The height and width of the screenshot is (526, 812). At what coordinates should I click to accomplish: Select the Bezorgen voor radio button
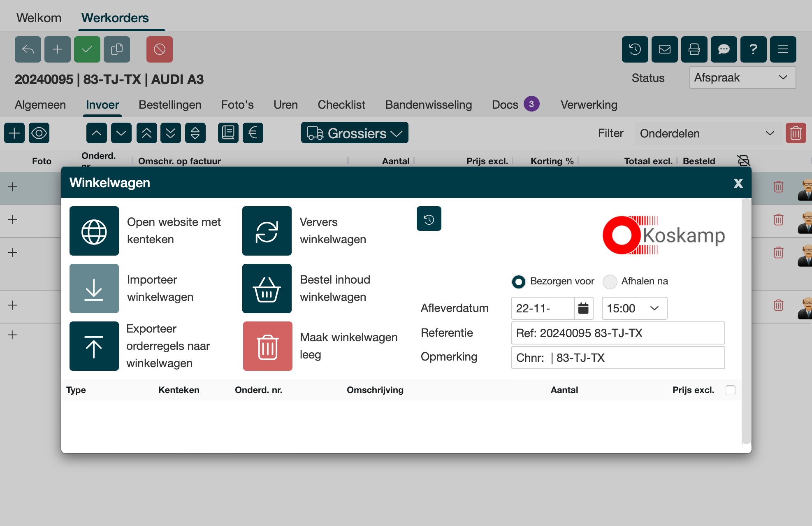click(x=518, y=282)
